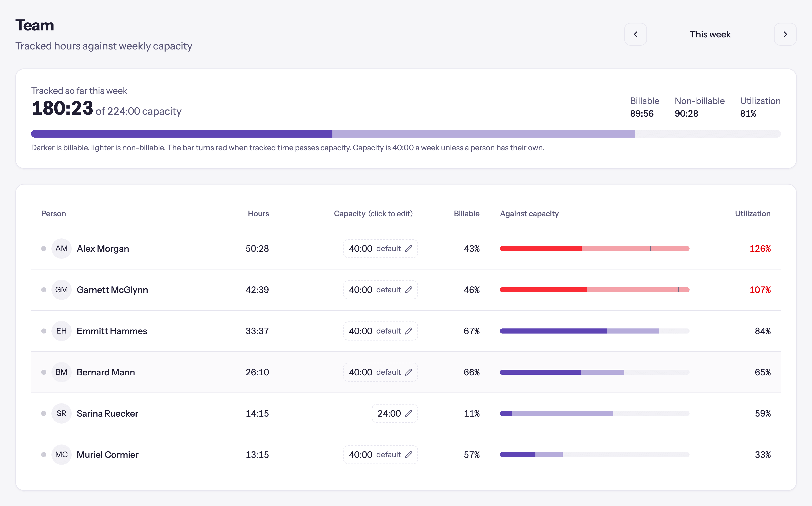Open Bernard Mann's 40:00 capacity field
This screenshot has height=506, width=812.
coord(380,372)
